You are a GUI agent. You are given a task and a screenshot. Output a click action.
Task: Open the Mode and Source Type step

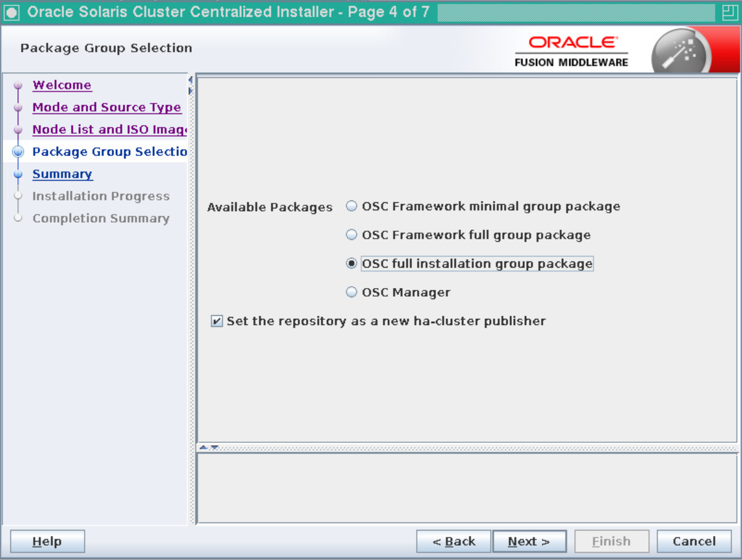[x=107, y=107]
